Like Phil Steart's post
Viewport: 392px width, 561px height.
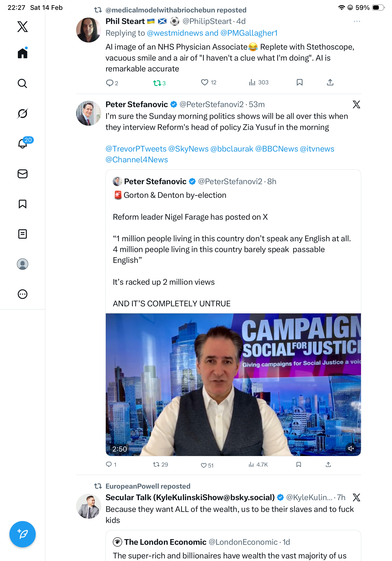(x=204, y=82)
